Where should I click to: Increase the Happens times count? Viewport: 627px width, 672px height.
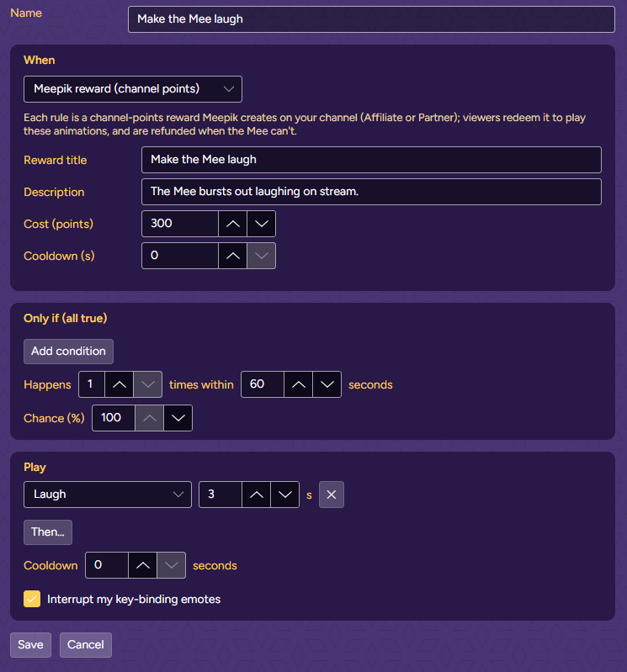click(x=120, y=384)
